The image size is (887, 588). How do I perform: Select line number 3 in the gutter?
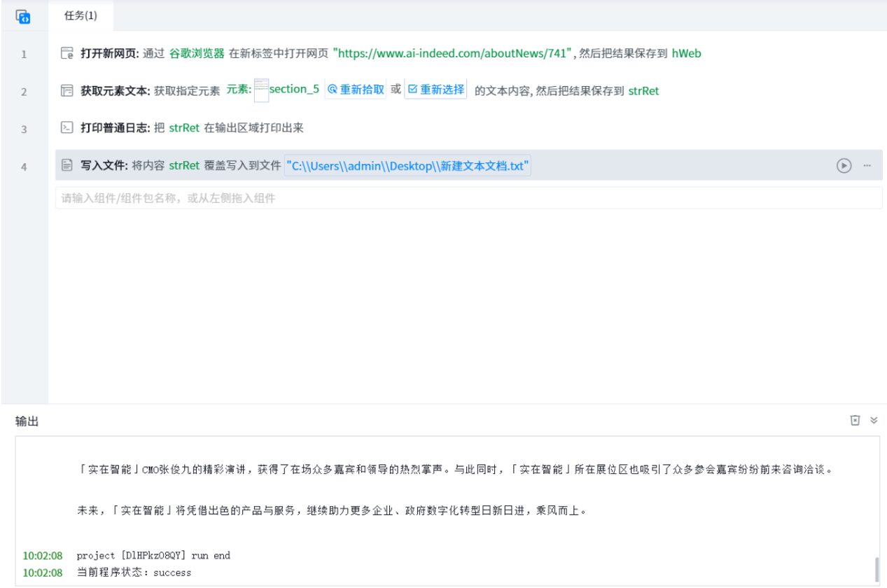coord(25,129)
